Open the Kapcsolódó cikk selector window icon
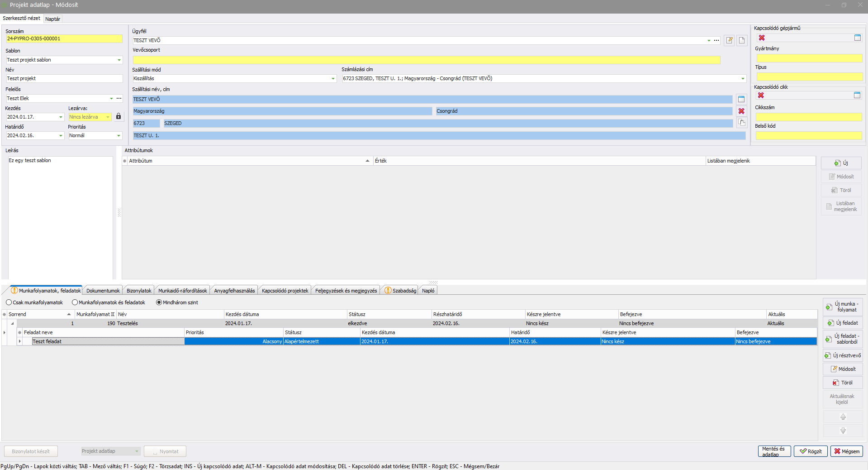 tap(857, 95)
